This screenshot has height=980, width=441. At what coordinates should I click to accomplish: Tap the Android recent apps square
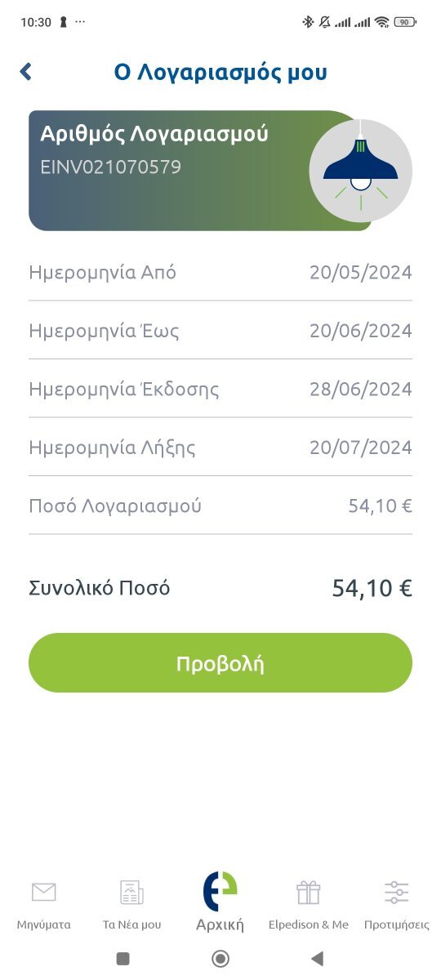[123, 958]
